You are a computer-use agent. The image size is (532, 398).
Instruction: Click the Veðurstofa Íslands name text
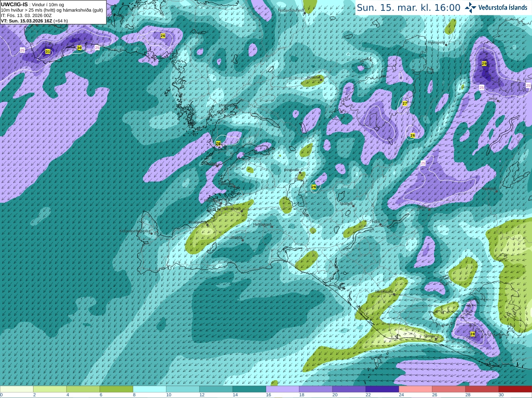point(502,7)
